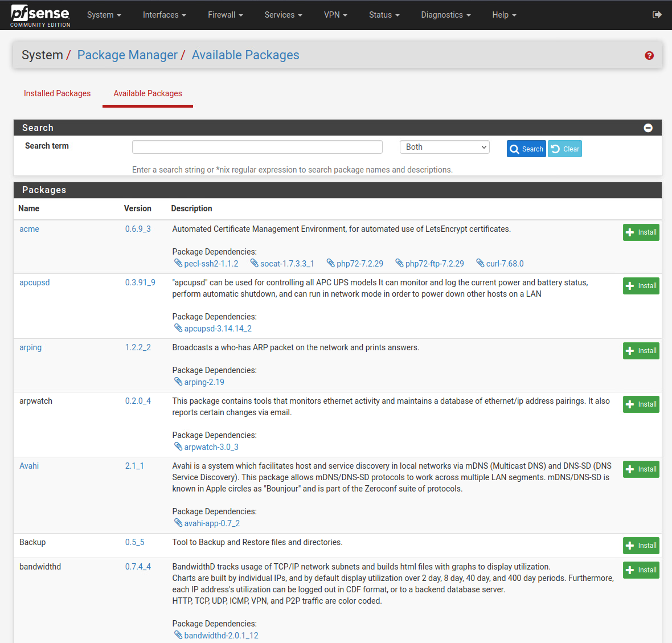Open the acme package name link
This screenshot has height=643, width=672.
pos(29,229)
